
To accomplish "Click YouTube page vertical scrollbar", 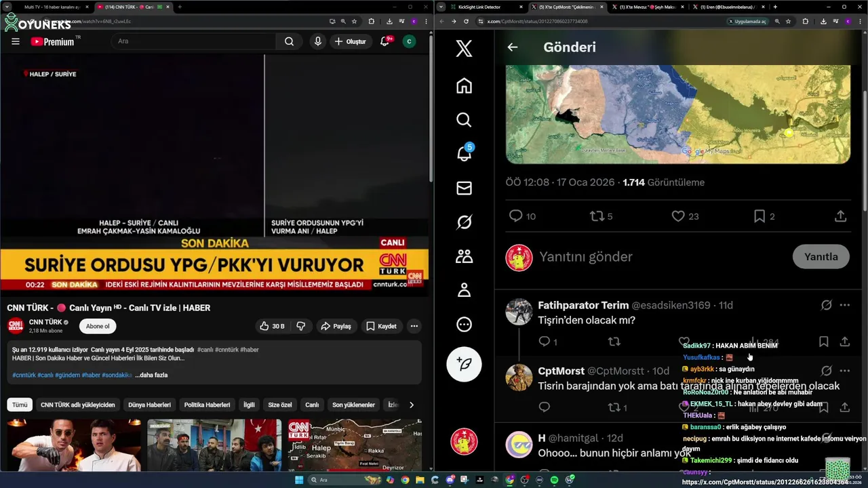I will (431, 108).
